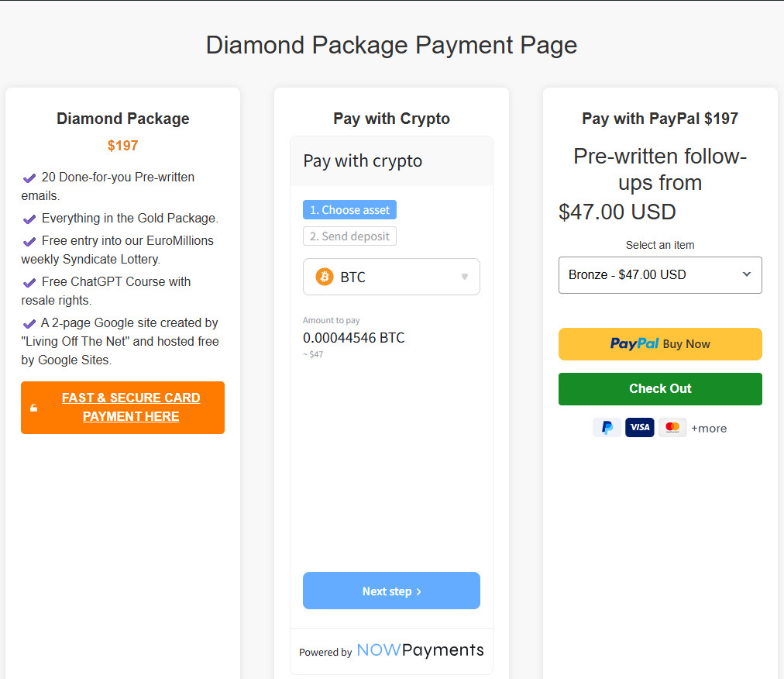Click the checkmark beside Everything in the Gold Package
The height and width of the screenshot is (679, 784).
point(29,219)
